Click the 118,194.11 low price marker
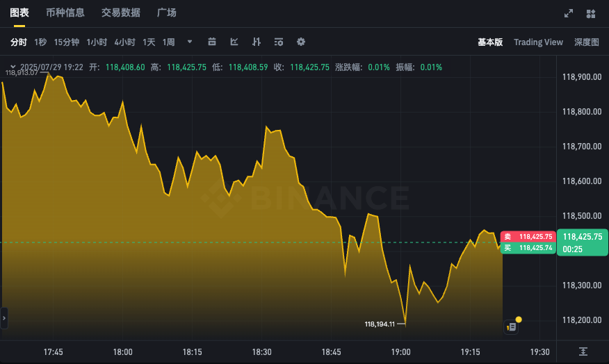This screenshot has height=364, width=609. pyautogui.click(x=380, y=324)
